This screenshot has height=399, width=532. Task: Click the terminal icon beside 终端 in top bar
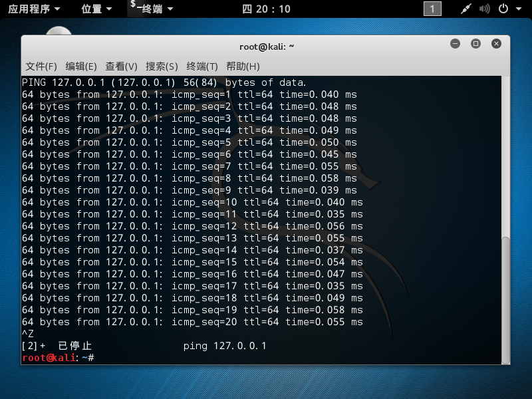pos(135,5)
